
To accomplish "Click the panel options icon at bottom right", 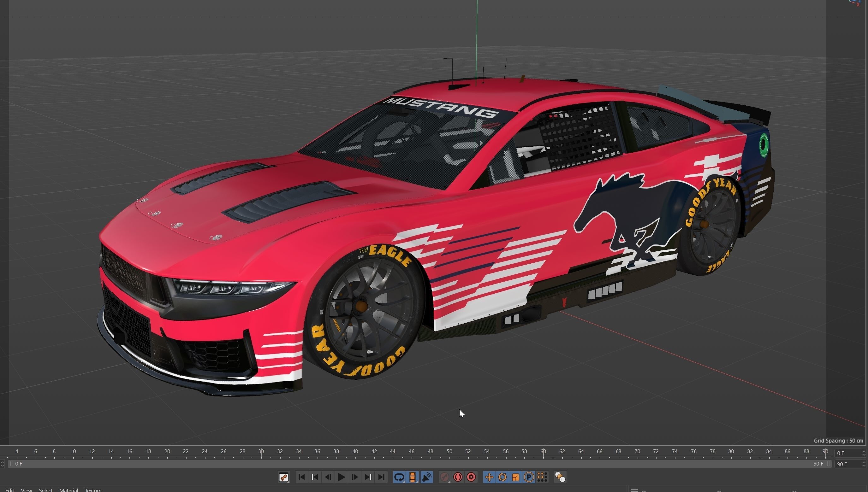I will (x=634, y=490).
